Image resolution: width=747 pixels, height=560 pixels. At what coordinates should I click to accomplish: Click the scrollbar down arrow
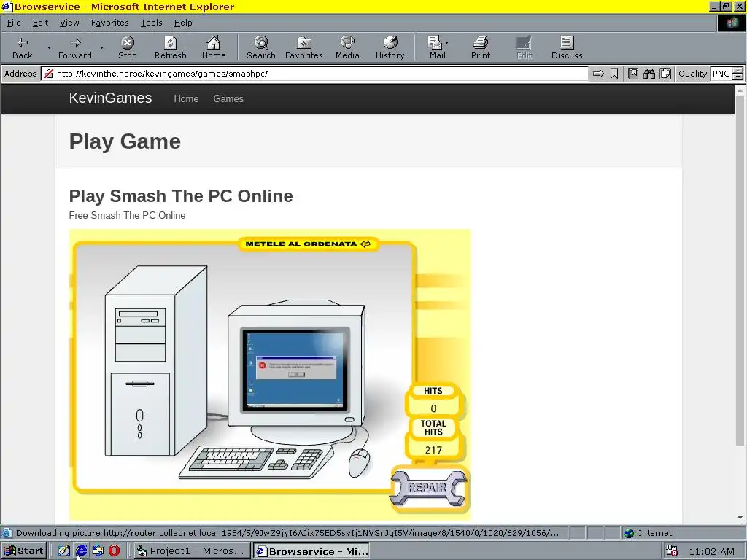[x=740, y=518]
